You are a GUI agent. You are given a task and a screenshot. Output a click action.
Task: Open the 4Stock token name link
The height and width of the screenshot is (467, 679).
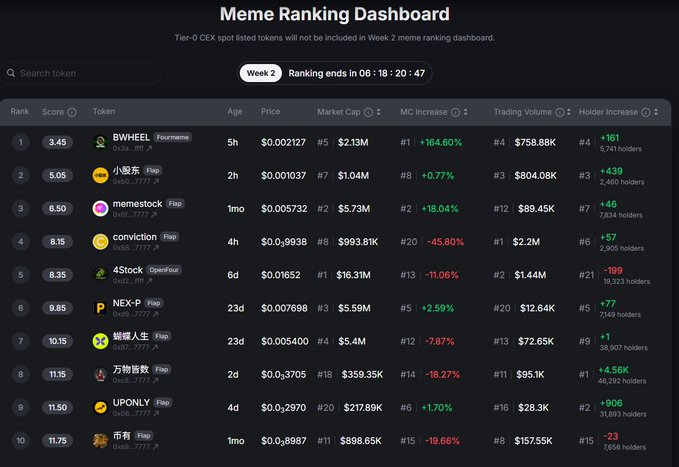tap(127, 270)
